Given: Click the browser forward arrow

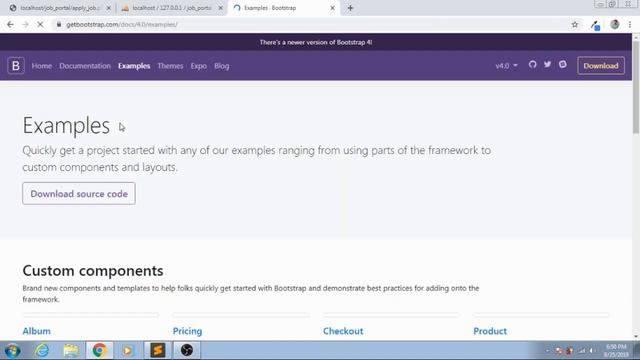Looking at the screenshot, I should point(25,24).
